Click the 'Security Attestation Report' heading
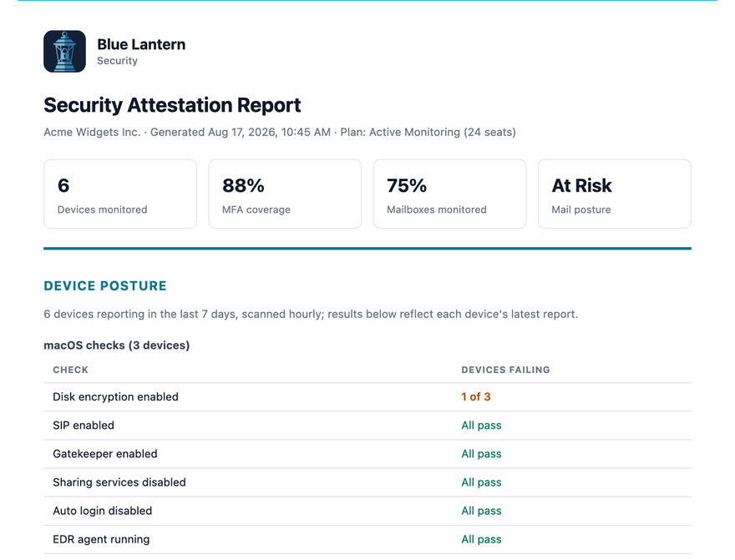 (x=172, y=105)
